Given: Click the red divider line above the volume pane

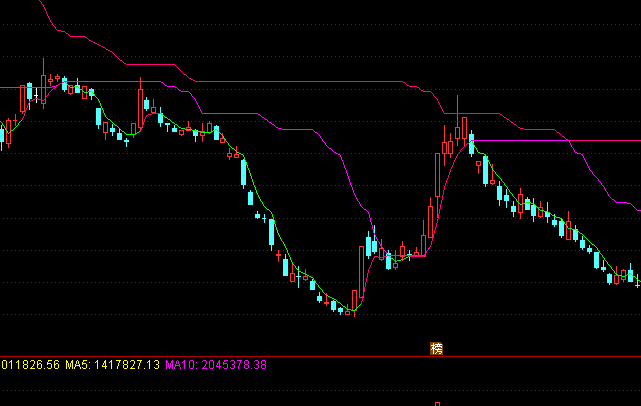Looking at the screenshot, I should [320, 356].
